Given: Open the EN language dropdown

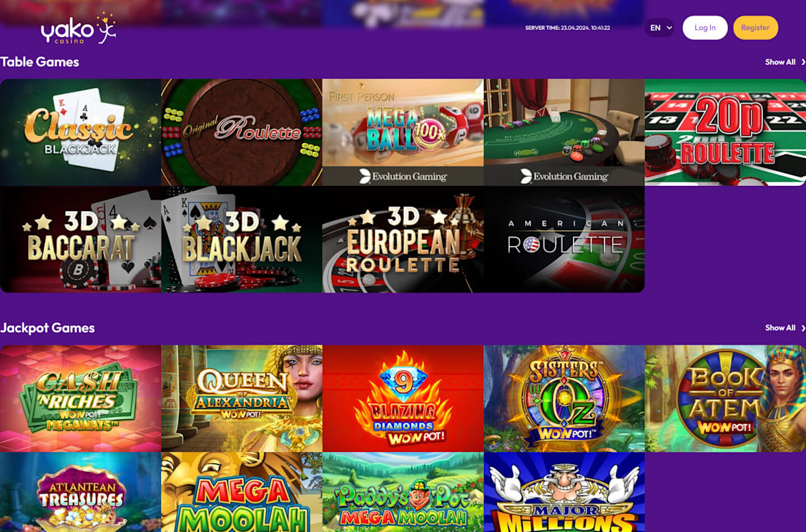Looking at the screenshot, I should (660, 28).
